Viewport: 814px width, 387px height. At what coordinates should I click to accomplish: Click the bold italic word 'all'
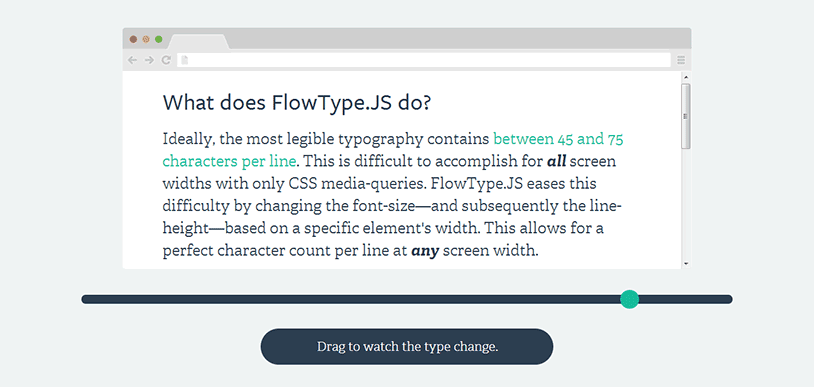click(x=557, y=162)
